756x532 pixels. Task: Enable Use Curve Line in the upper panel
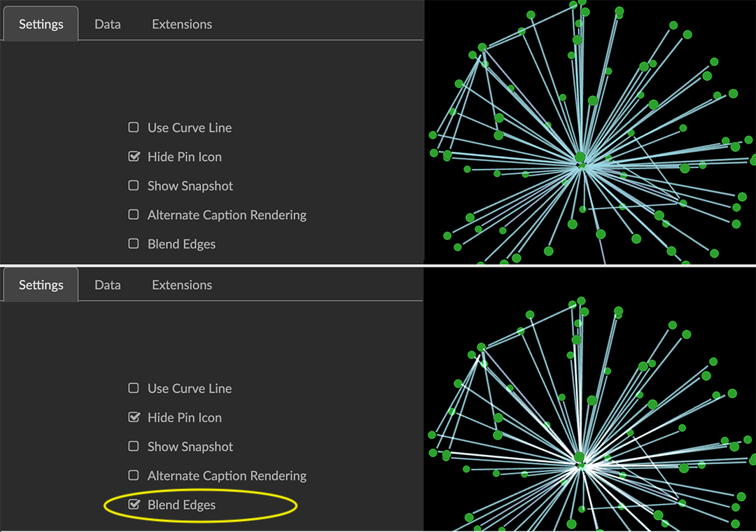tap(134, 127)
